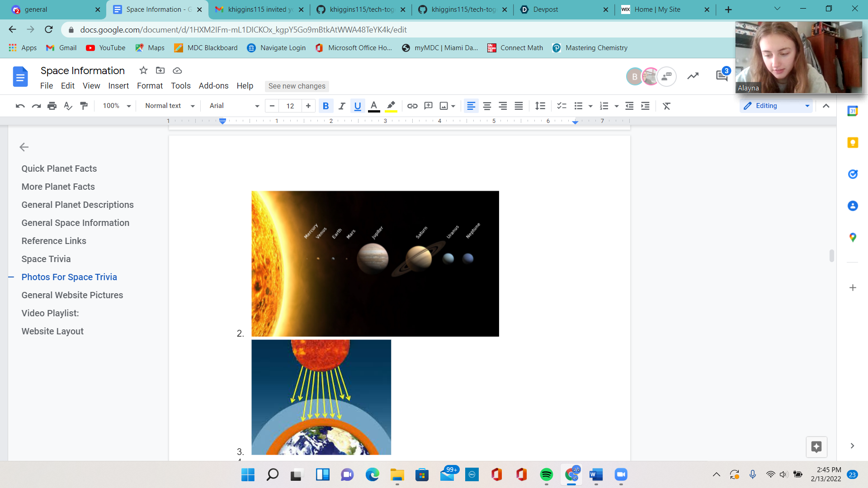Click the Insert link icon
The height and width of the screenshot is (488, 868).
(412, 106)
